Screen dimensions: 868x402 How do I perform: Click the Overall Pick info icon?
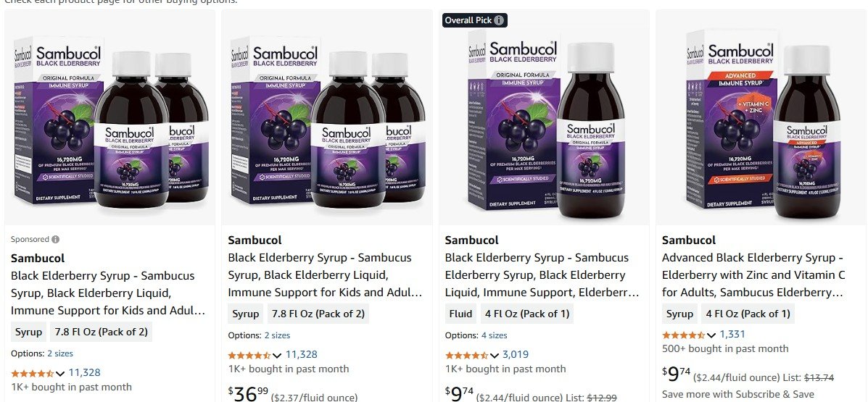[499, 20]
